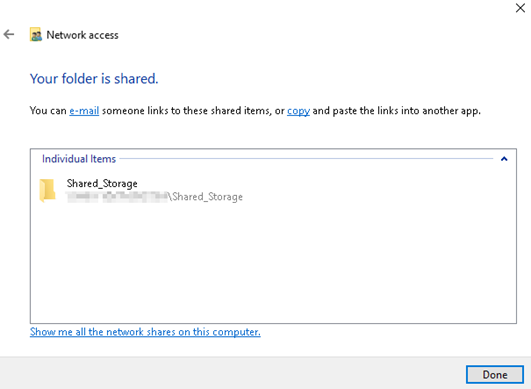The image size is (531, 389).
Task: Click the Done button
Action: point(495,374)
